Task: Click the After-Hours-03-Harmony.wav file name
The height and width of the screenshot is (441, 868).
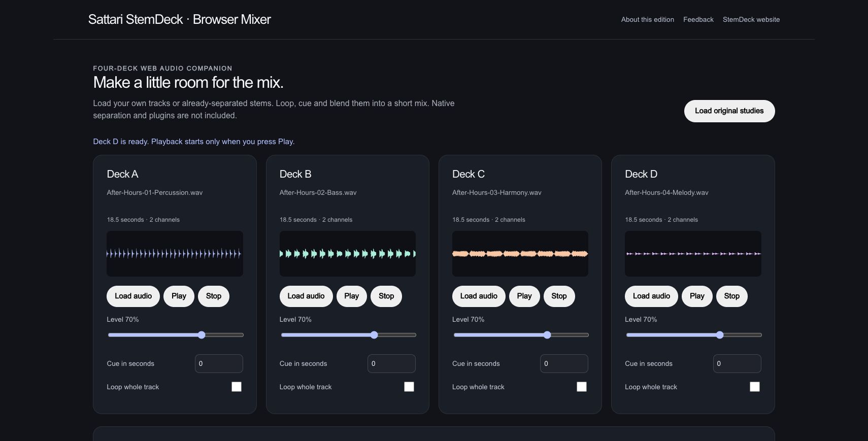Action: pyautogui.click(x=497, y=192)
